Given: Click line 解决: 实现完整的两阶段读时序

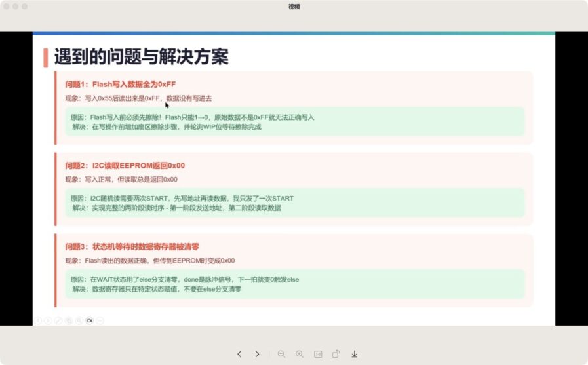Looking at the screenshot, I should pos(176,208).
